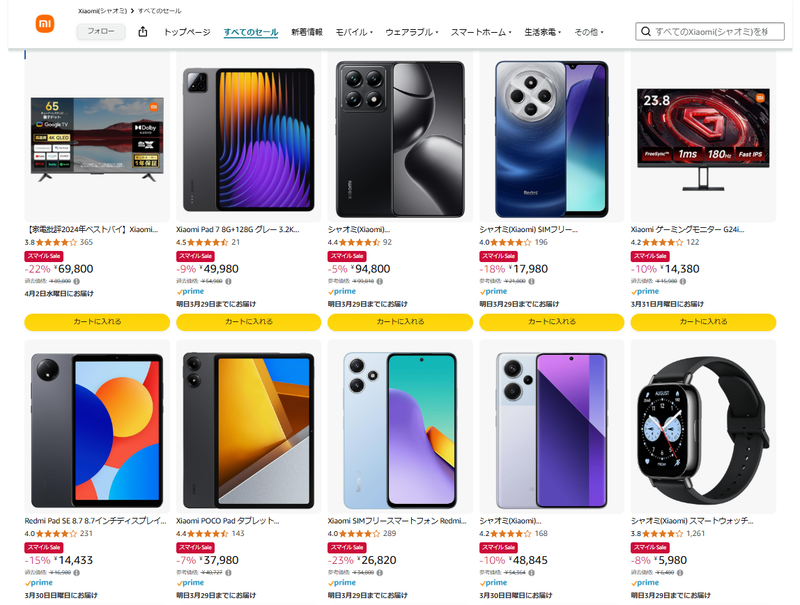Viewport: 800px width, 605px height.
Task: Switch to the 新着情報 tab
Action: click(307, 32)
